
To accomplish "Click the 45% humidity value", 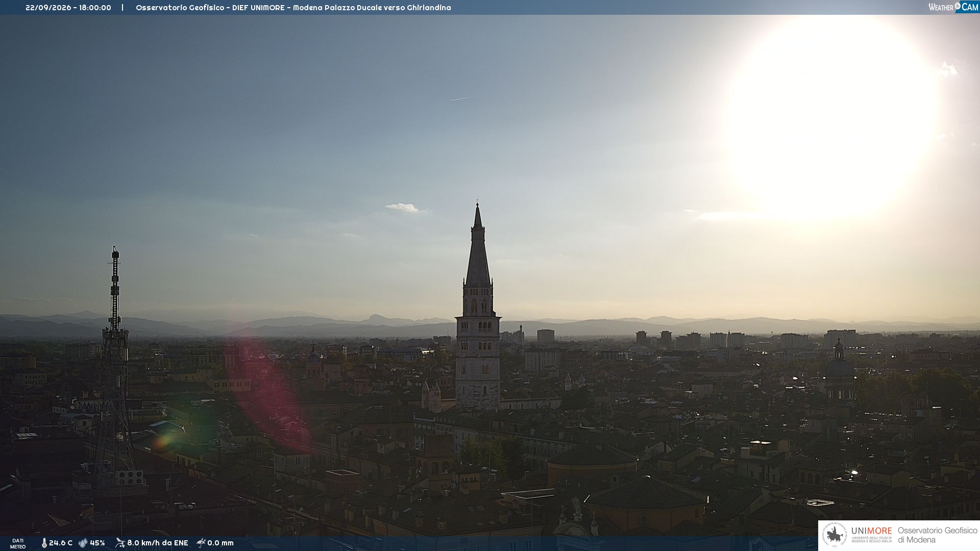I will tap(97, 543).
